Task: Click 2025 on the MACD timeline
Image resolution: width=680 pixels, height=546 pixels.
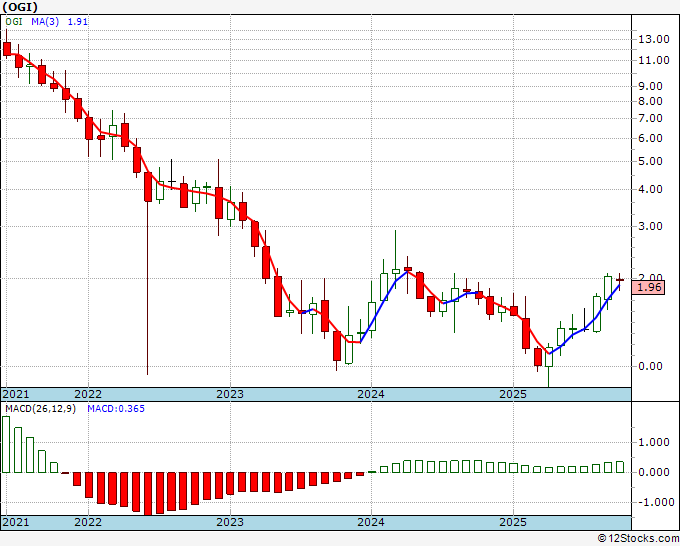Action: 513,522
